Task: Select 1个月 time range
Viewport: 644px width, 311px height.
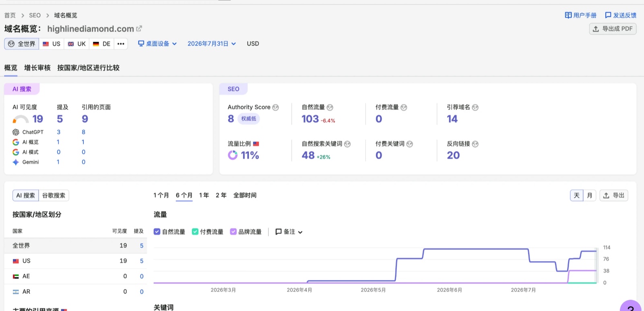Action: point(161,195)
